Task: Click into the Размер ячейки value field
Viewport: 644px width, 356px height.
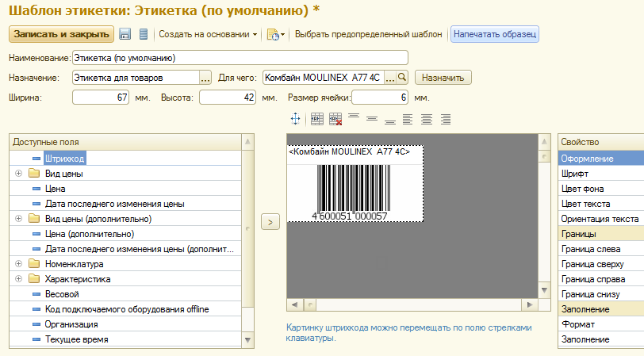Action: pos(380,98)
